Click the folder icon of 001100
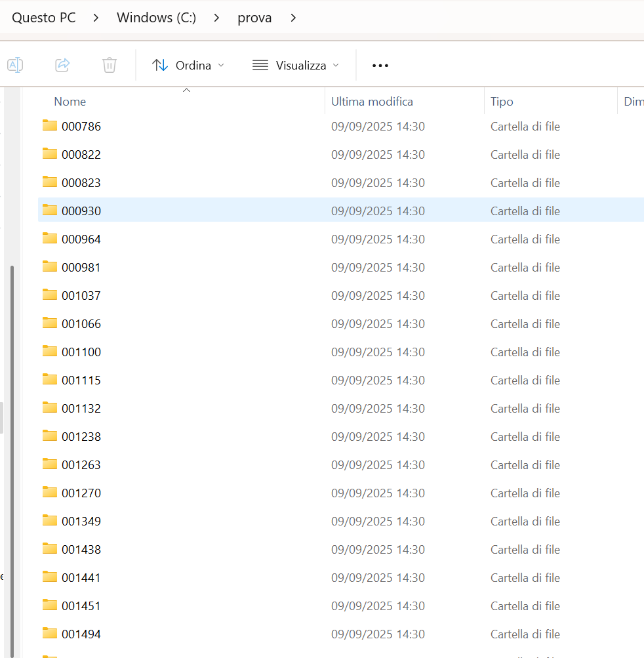This screenshot has height=658, width=644. [x=50, y=351]
